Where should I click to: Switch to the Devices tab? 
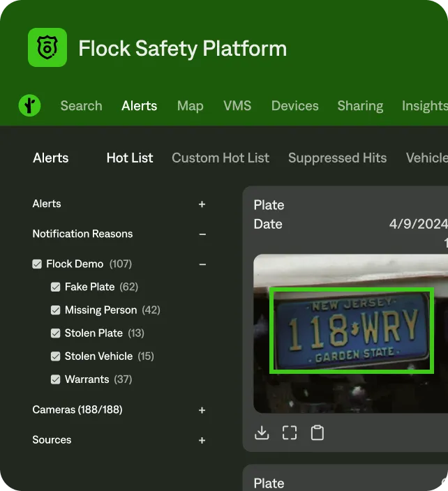tap(294, 106)
